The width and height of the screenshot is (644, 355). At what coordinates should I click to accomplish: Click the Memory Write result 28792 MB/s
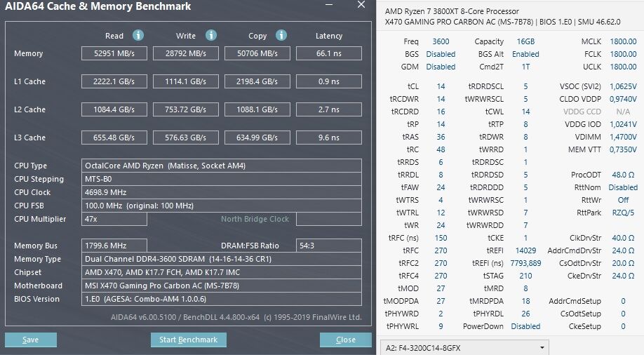[185, 53]
